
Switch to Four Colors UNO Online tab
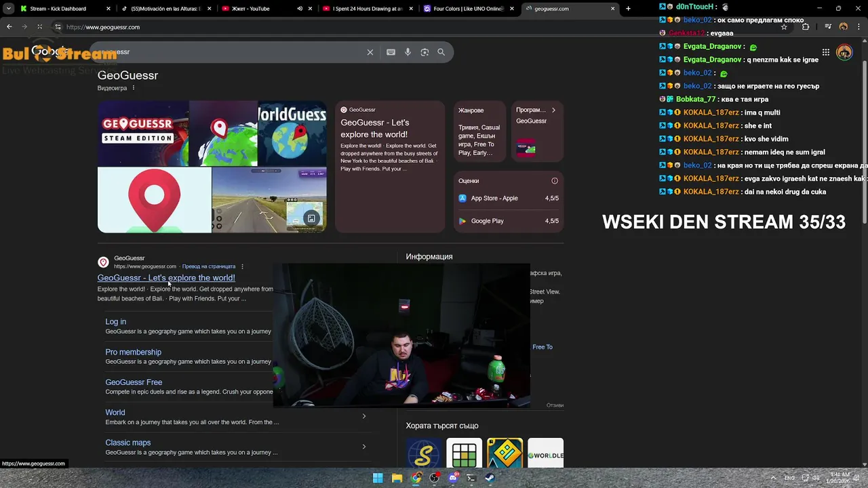click(469, 9)
